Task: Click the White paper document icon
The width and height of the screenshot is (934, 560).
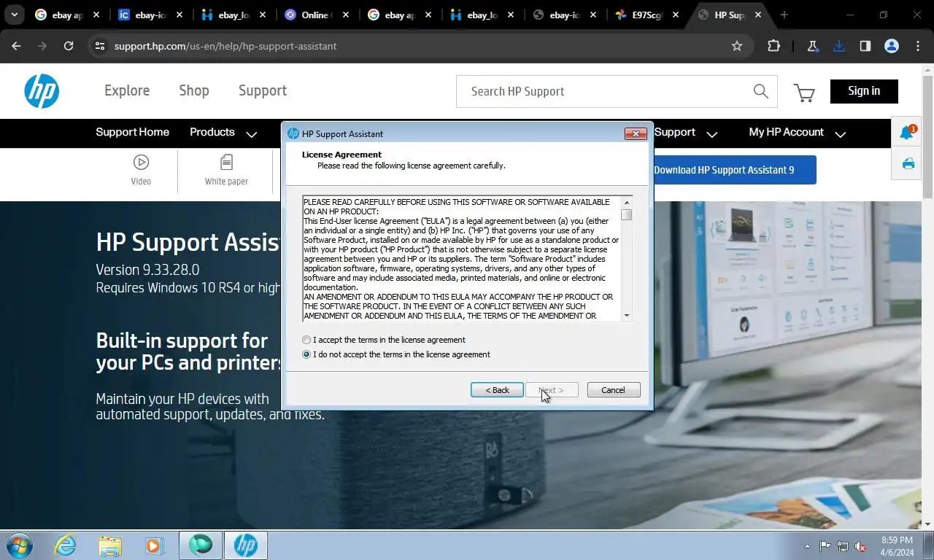Action: [x=226, y=162]
